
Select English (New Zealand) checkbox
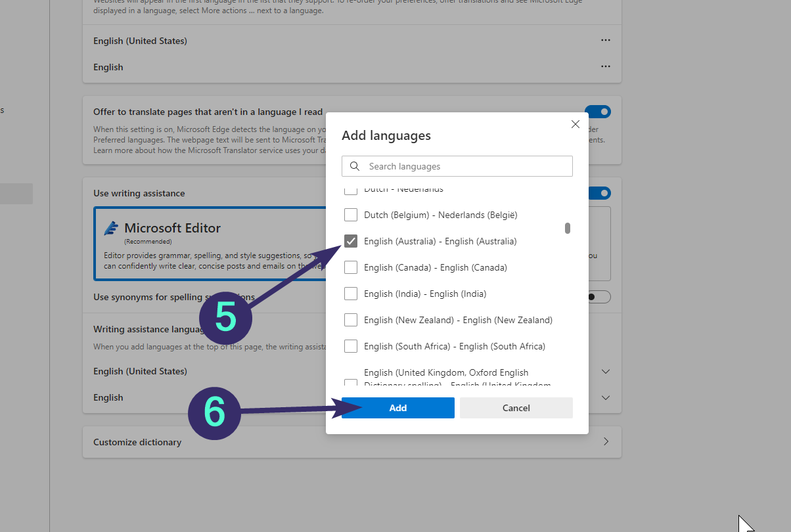point(351,320)
